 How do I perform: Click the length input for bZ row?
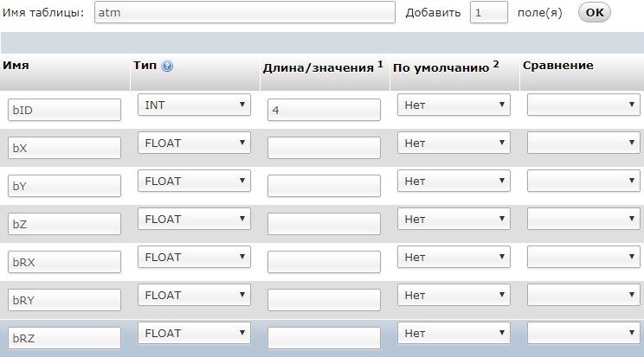coord(324,224)
